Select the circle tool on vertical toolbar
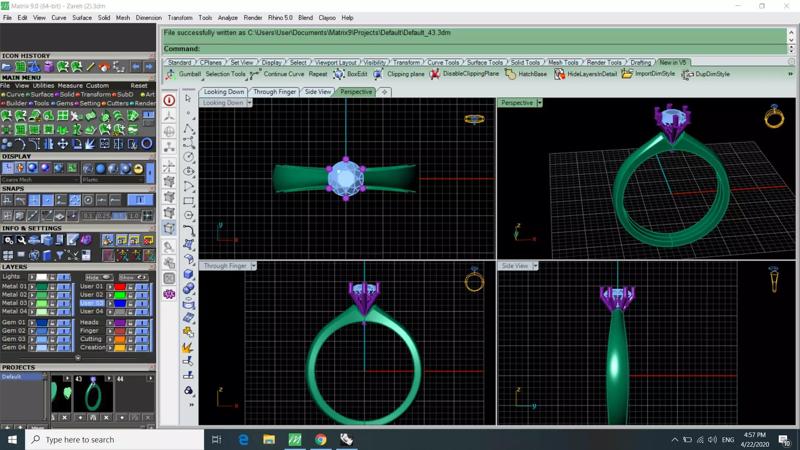Screen dimensions: 800x450 click(188, 157)
